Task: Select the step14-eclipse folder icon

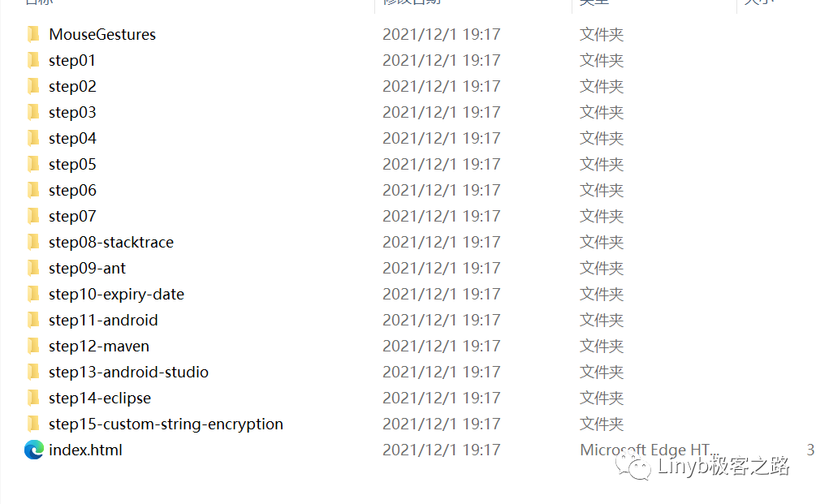Action: tap(33, 398)
